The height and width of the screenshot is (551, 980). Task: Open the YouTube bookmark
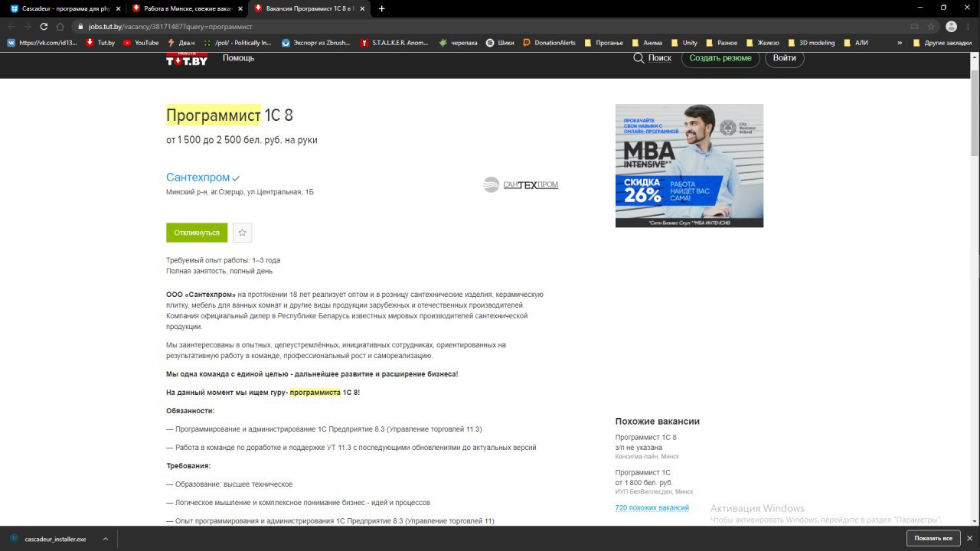pyautogui.click(x=141, y=43)
